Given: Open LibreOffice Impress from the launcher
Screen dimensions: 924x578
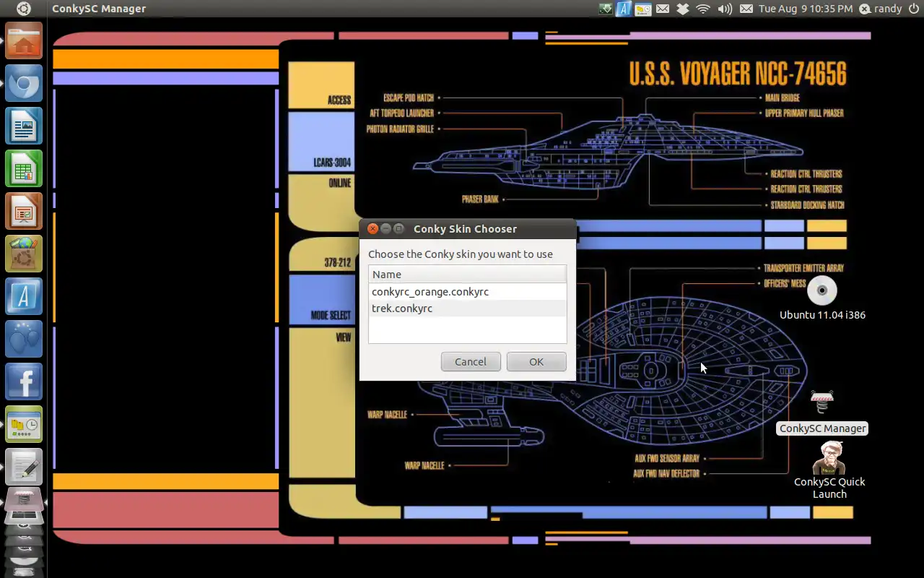Looking at the screenshot, I should [24, 211].
